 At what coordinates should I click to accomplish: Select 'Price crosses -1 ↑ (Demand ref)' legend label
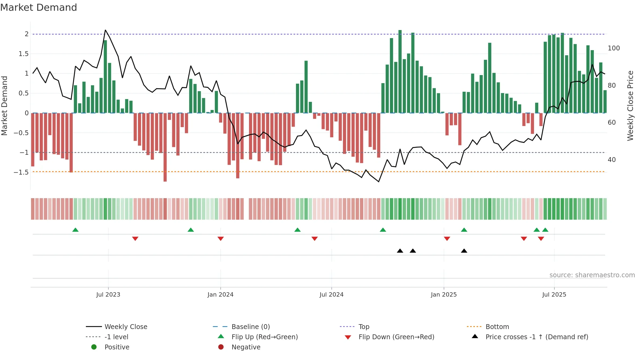[x=537, y=337]
